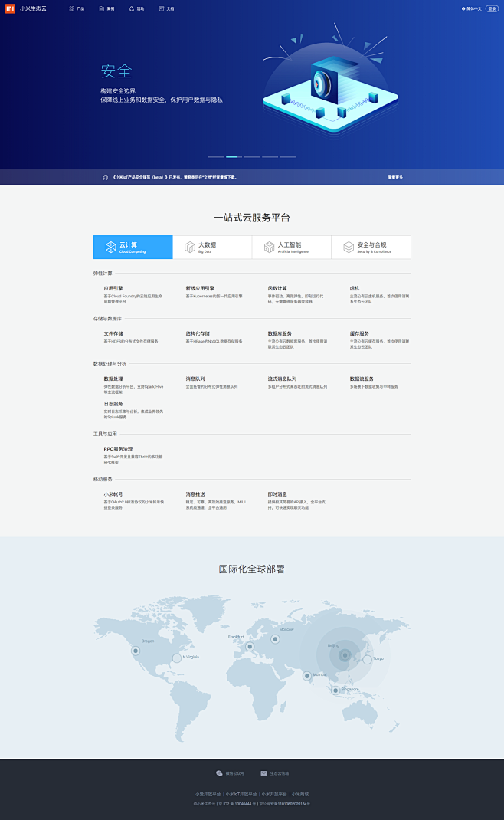
Task: Click the 登录 login button
Action: click(492, 9)
